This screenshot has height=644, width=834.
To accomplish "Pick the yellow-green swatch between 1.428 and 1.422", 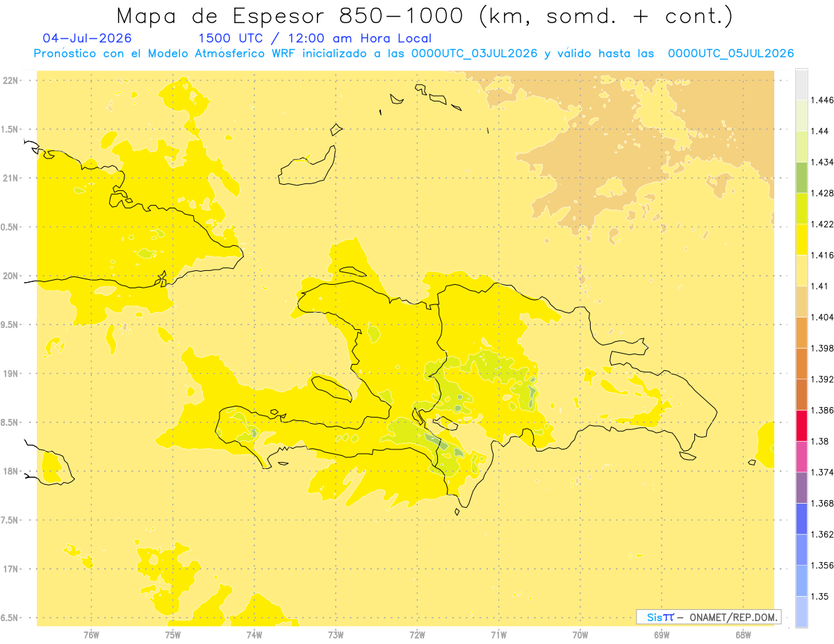I will click(801, 208).
